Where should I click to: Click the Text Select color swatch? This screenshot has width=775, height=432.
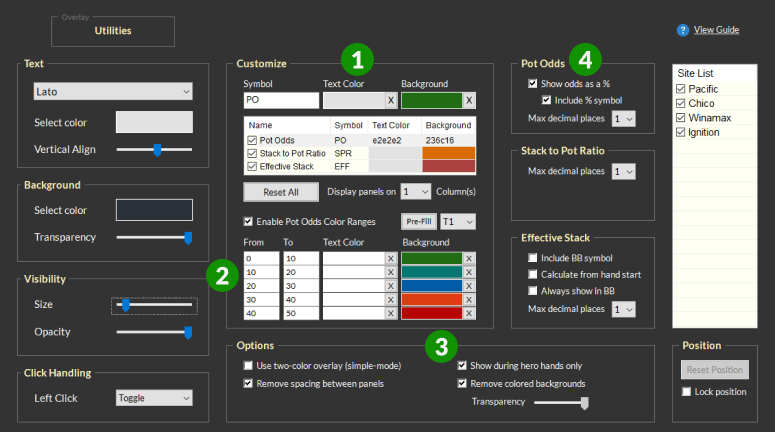[x=154, y=122]
